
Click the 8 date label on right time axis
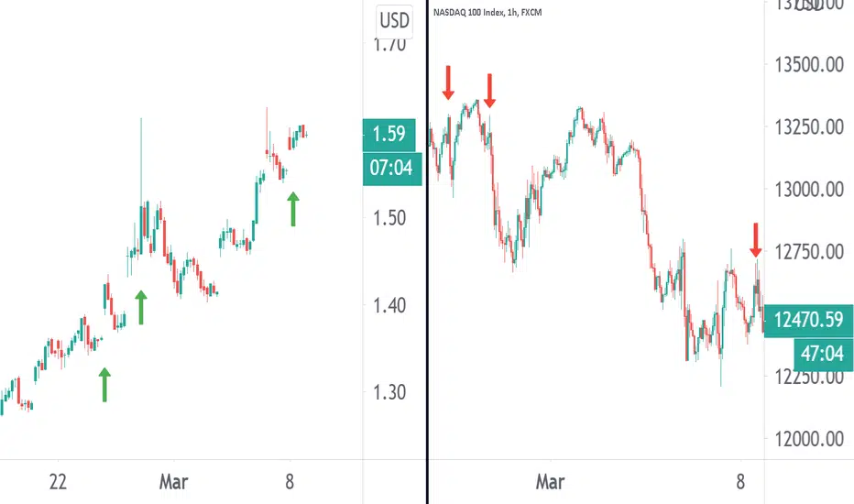point(740,482)
